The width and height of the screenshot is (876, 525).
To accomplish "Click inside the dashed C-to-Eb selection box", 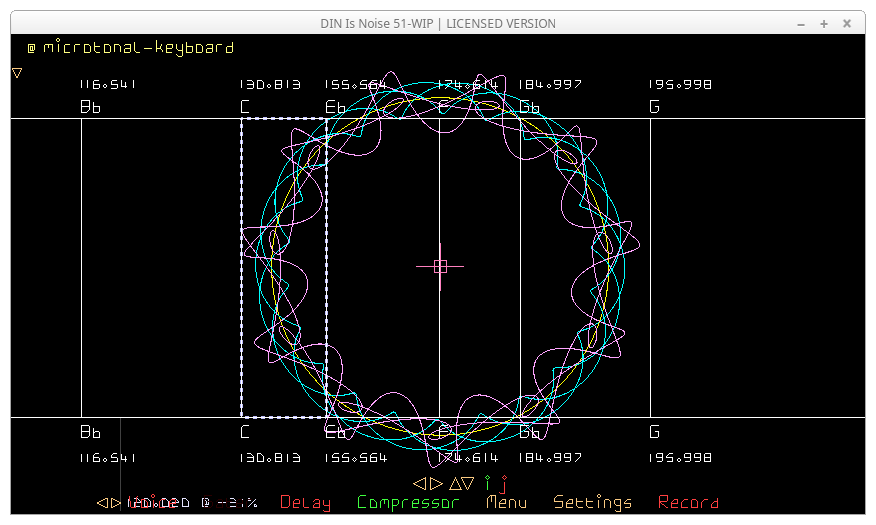I will point(284,267).
